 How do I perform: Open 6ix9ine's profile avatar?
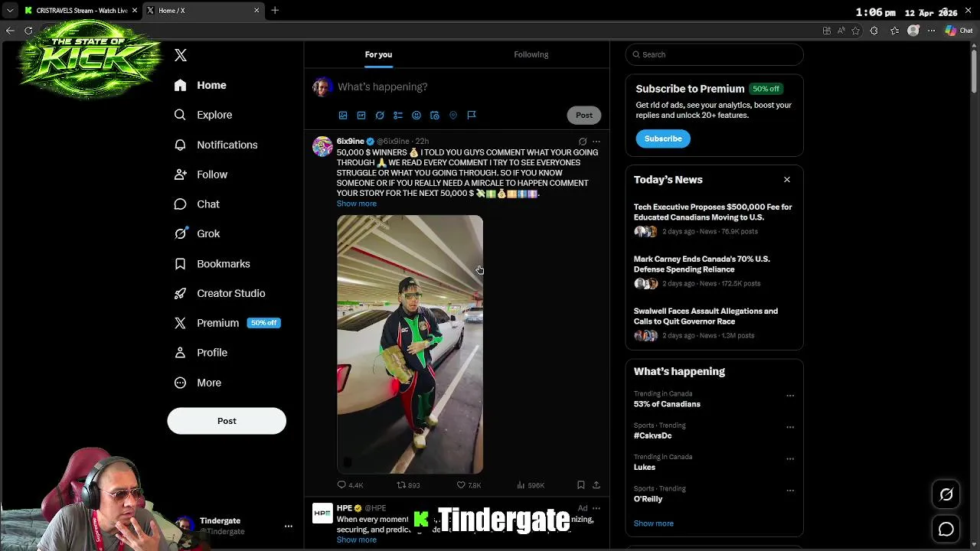[x=322, y=146]
